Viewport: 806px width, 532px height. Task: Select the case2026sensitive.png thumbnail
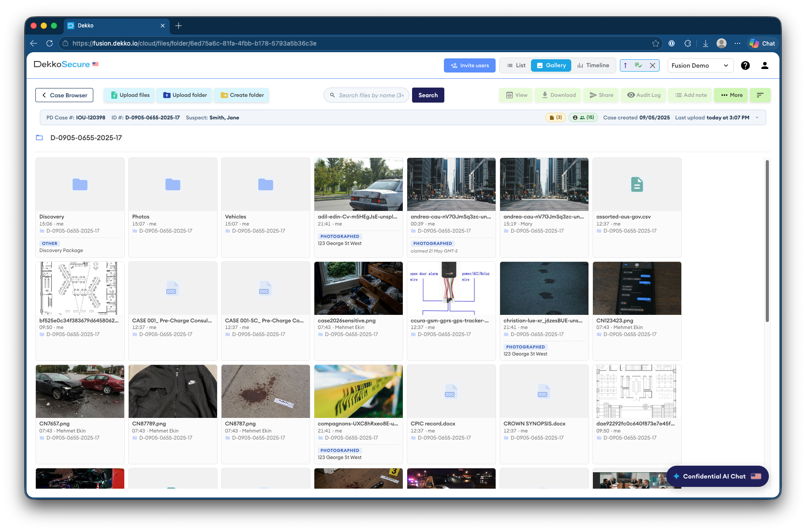click(359, 288)
